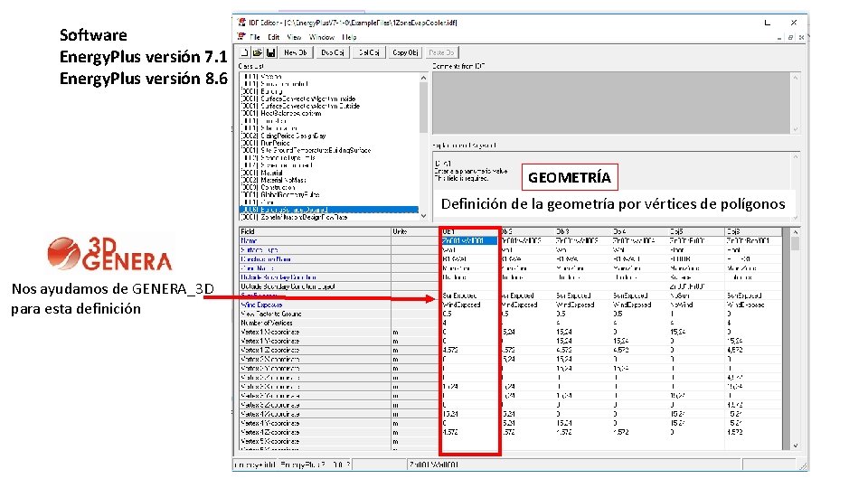Open the Window menu
The image size is (868, 488).
(322, 37)
